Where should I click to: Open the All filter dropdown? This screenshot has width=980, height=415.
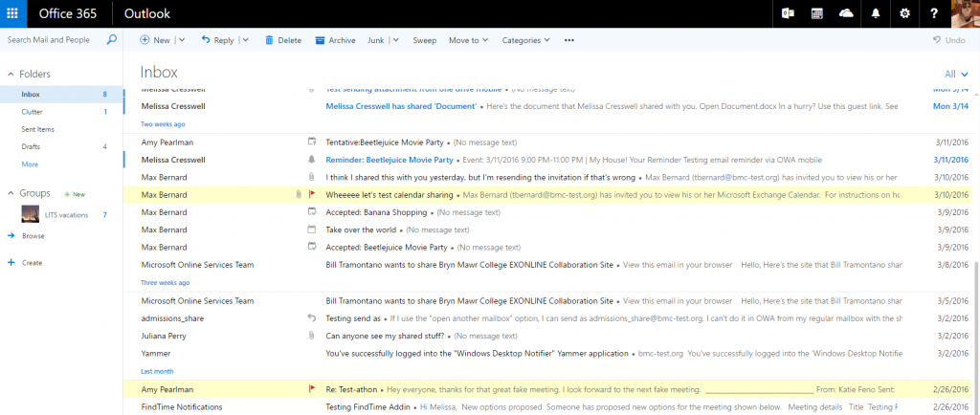point(956,75)
